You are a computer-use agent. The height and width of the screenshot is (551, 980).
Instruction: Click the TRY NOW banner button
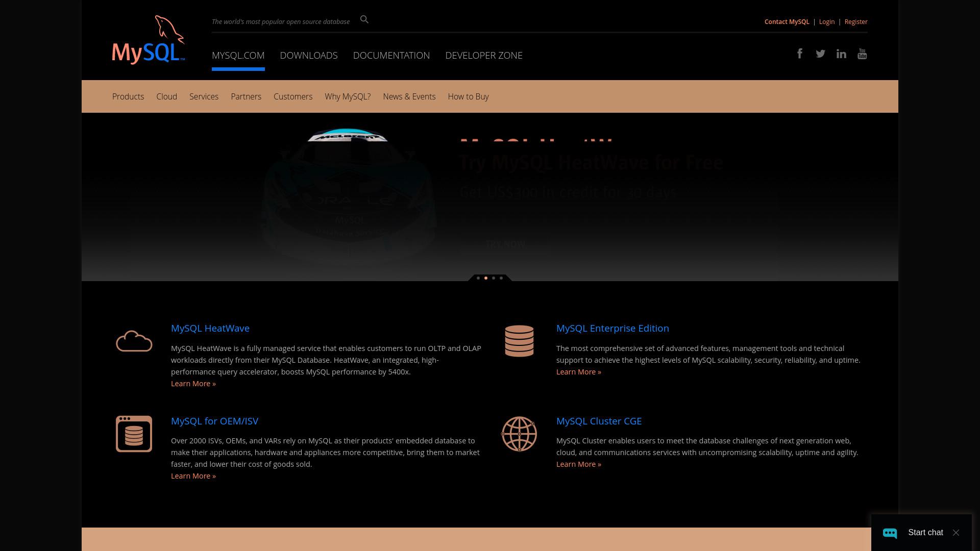[505, 244]
